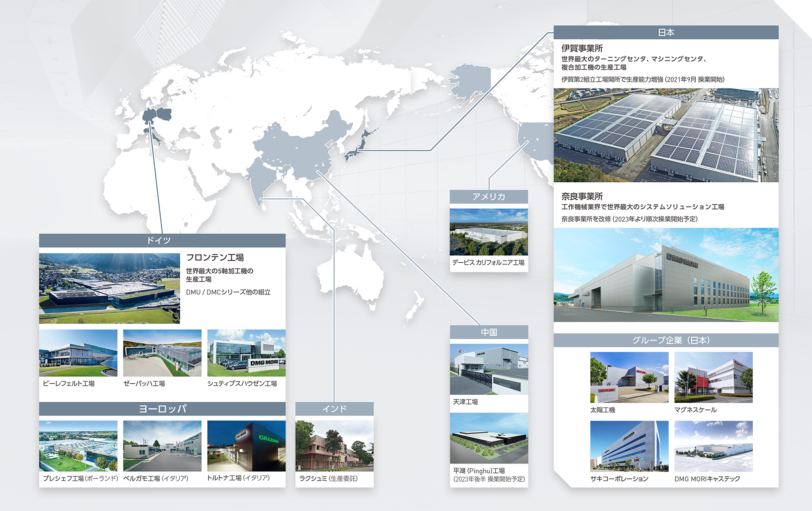Screen dimensions: 812x511
Task: Open the DMG MORIキャステック photo
Action: click(x=713, y=446)
